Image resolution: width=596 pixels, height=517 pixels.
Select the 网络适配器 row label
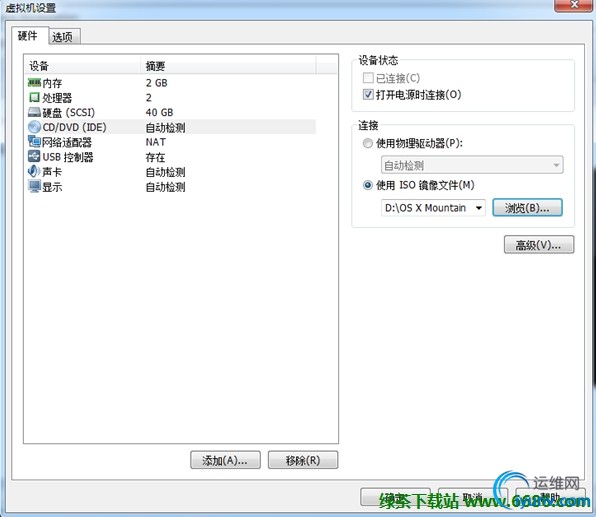pos(67,142)
